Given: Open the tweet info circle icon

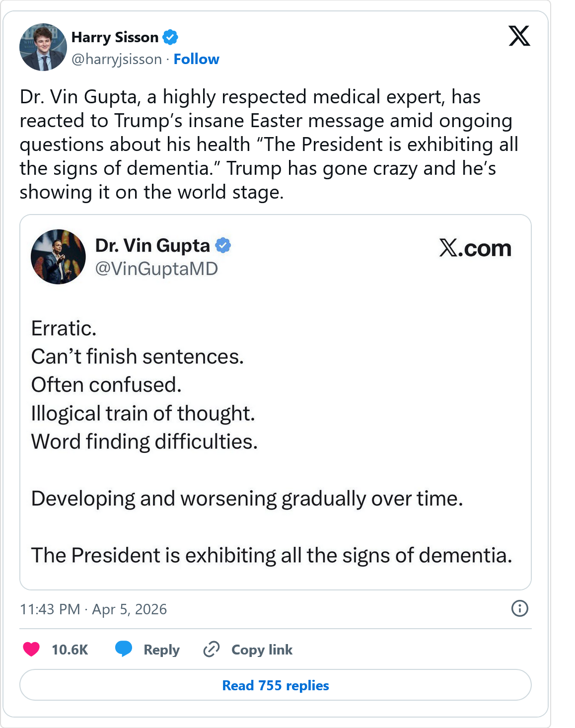Looking at the screenshot, I should [x=519, y=608].
